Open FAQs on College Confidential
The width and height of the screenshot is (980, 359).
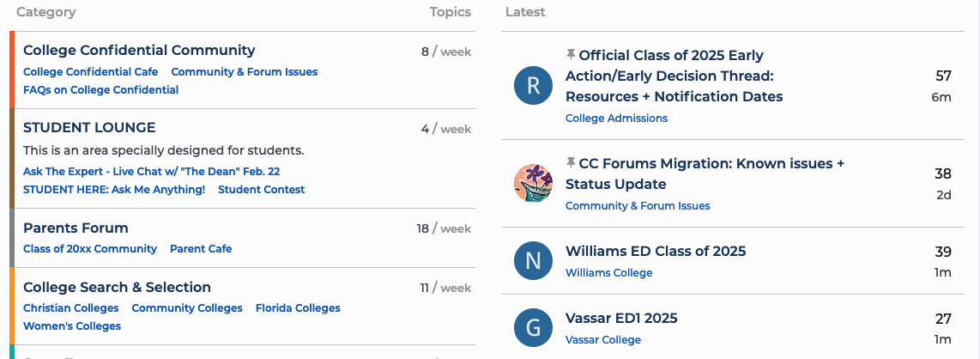pos(100,89)
